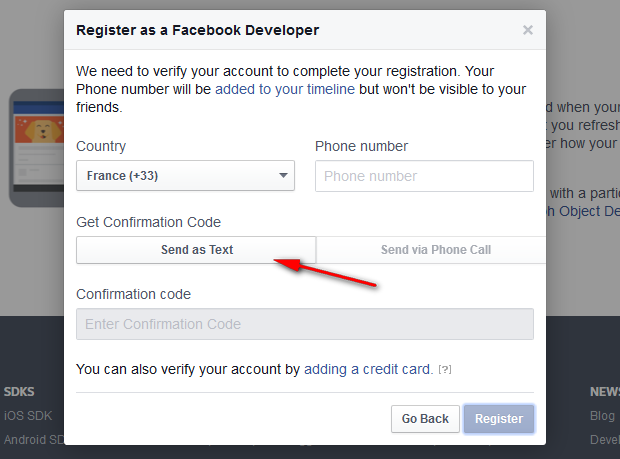The image size is (620, 459).
Task: Focus the Phone number input field
Action: point(424,176)
